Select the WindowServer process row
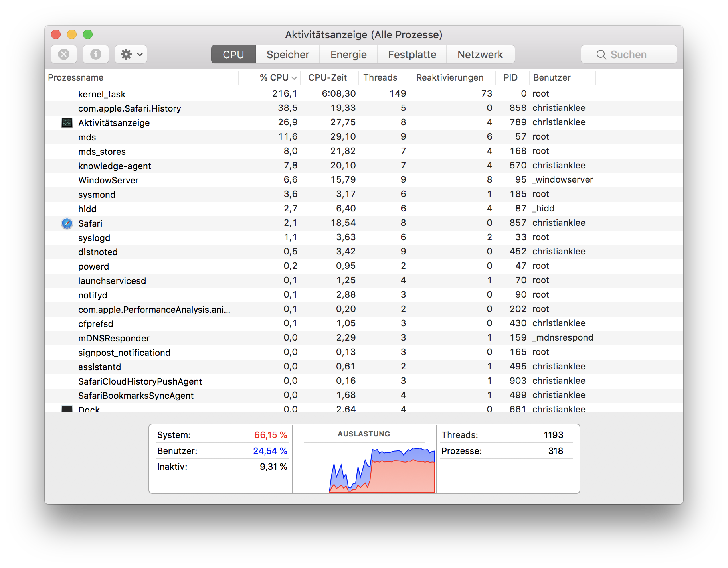728x568 pixels. click(364, 180)
